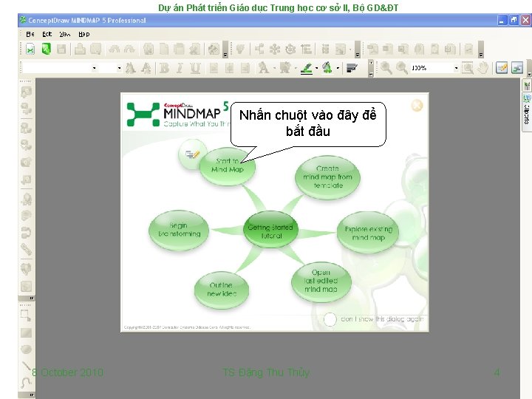Open the Edit menu
This screenshot has height=399, width=532.
point(47,34)
